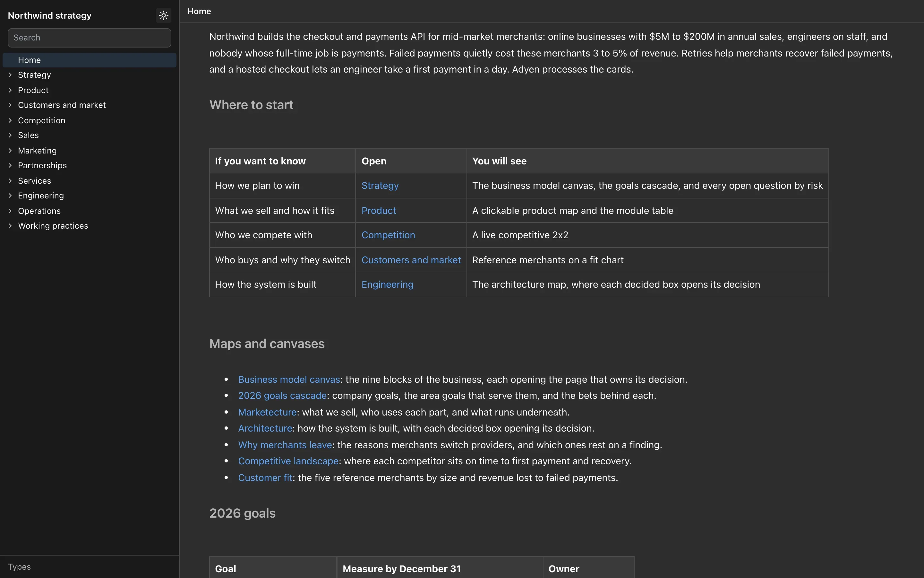
Task: Open Operations label in sidebar
Action: coord(39,211)
